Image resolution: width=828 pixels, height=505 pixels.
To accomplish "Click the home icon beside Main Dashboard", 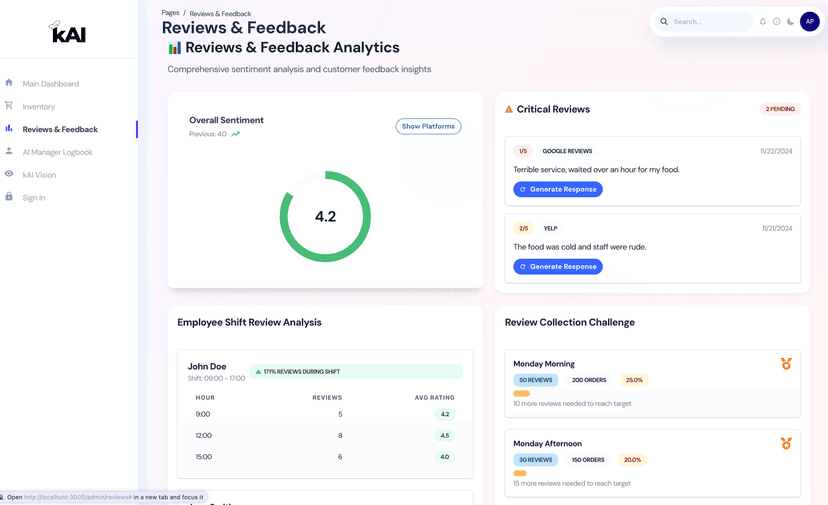I will tap(9, 83).
